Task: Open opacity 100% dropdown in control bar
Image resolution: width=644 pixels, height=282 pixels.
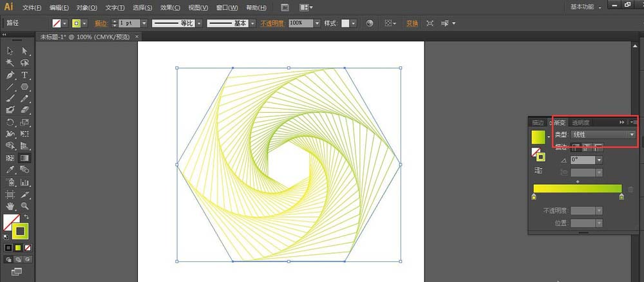Action: [x=317, y=23]
